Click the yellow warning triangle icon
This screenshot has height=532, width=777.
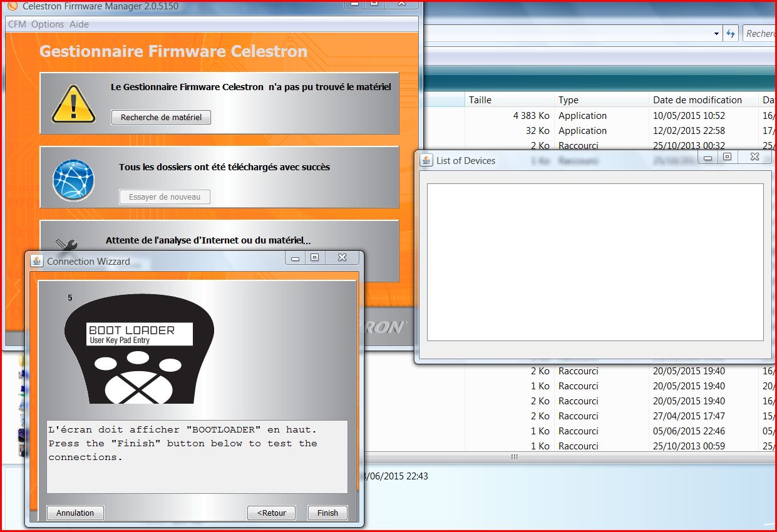[x=73, y=104]
